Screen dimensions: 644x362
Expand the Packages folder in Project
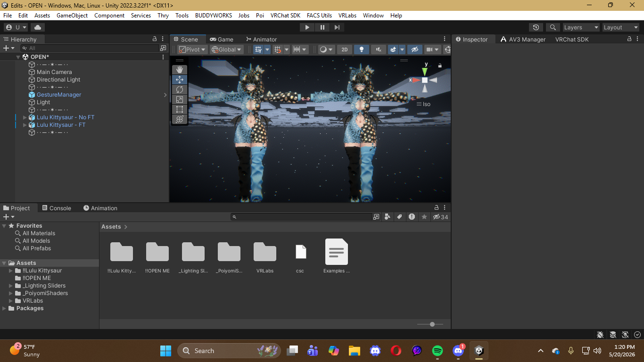pos(4,308)
